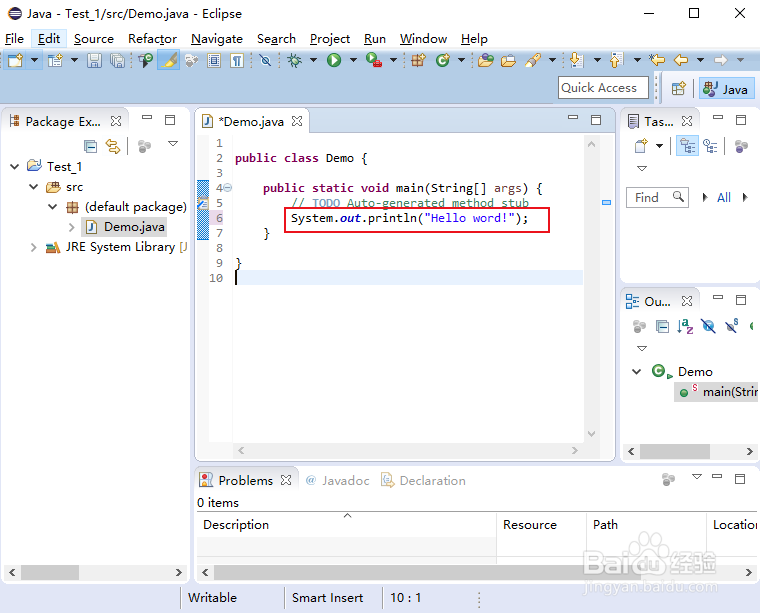Image resolution: width=760 pixels, height=613 pixels.
Task: Click the Run Last Tool external tools icon
Action: pos(374,60)
